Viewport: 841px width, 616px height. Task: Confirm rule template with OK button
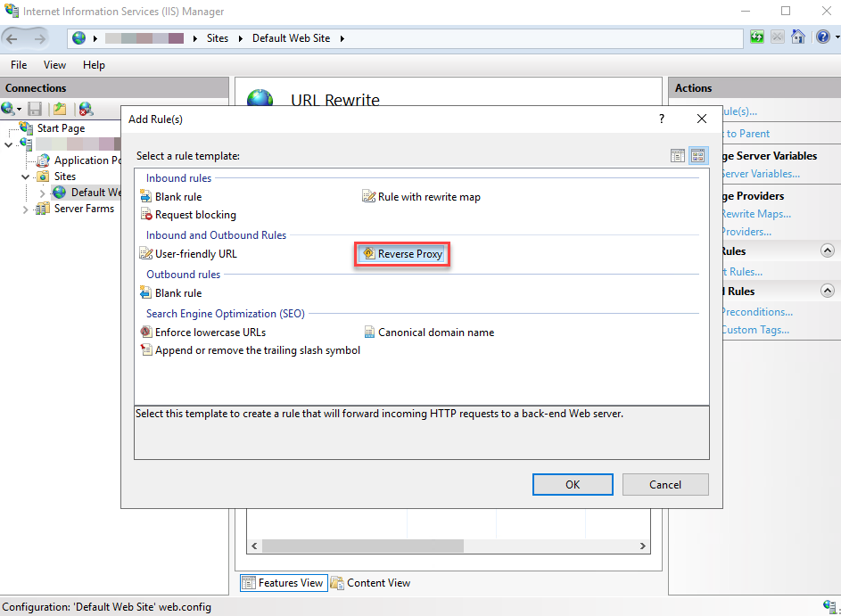click(572, 484)
